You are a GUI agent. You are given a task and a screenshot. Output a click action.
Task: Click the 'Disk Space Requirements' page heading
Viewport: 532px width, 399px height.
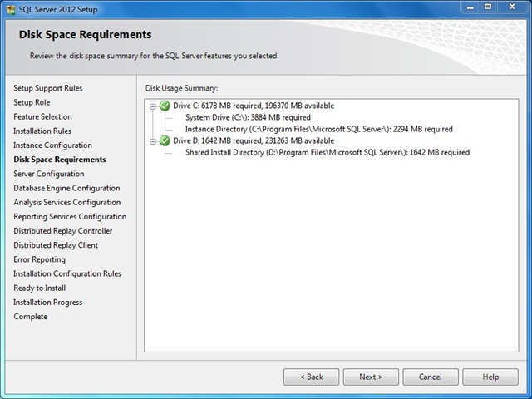tap(85, 34)
